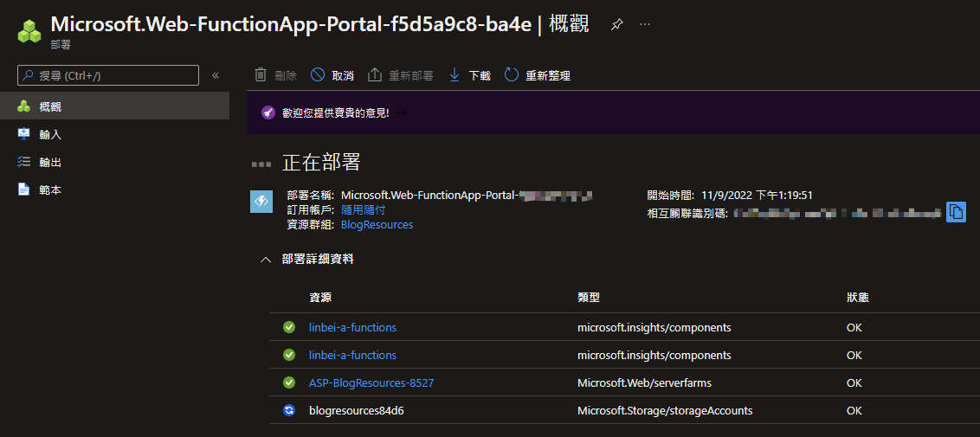Click the 重新整理 refresh toolbar button
Viewport: 980px width, 437px height.
pyautogui.click(x=538, y=75)
